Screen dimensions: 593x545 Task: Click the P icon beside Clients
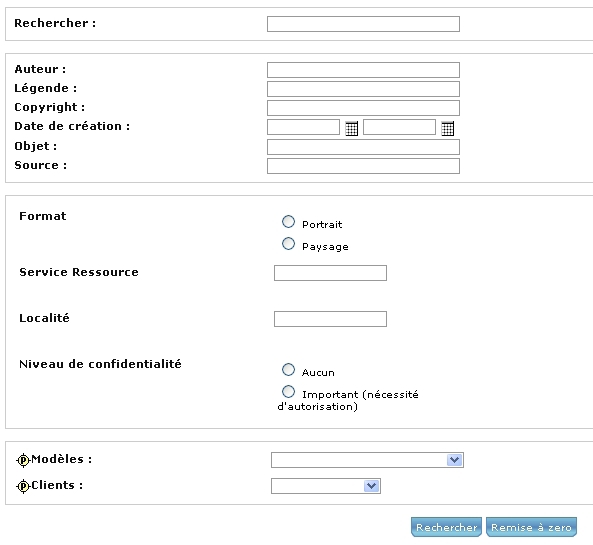tap(23, 486)
